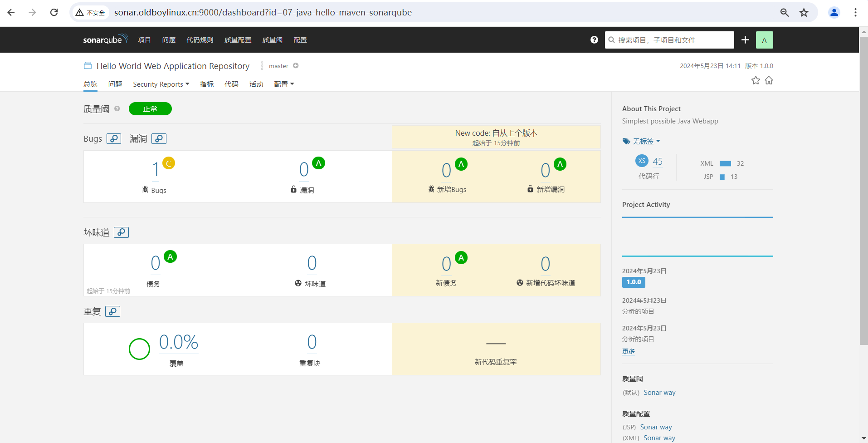Open Bugs detail via the Bugs heading icon

pyautogui.click(x=114, y=138)
